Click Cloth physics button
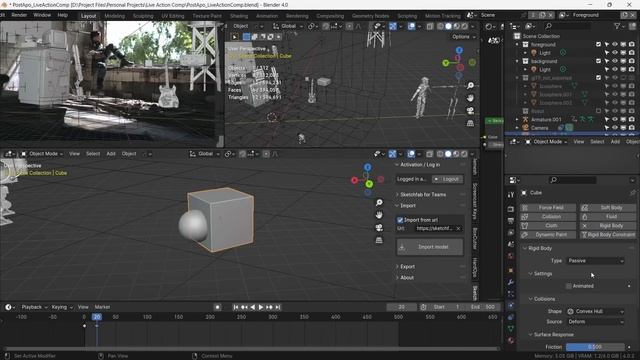Screen dimensions: 640x360 click(x=548, y=226)
